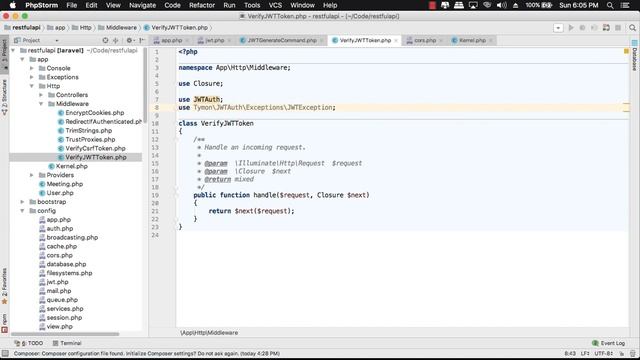Open the Database tool window
Viewport: 640px width, 360px height.
[635, 56]
